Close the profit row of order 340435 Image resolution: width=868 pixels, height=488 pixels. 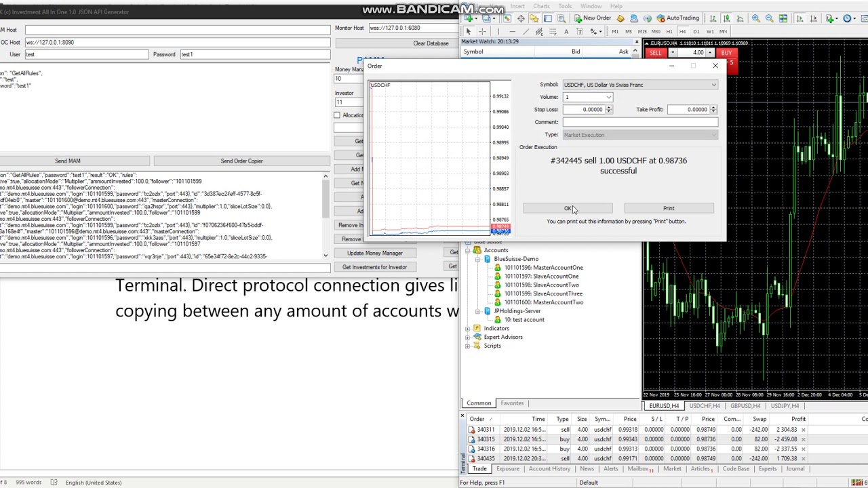click(x=803, y=459)
